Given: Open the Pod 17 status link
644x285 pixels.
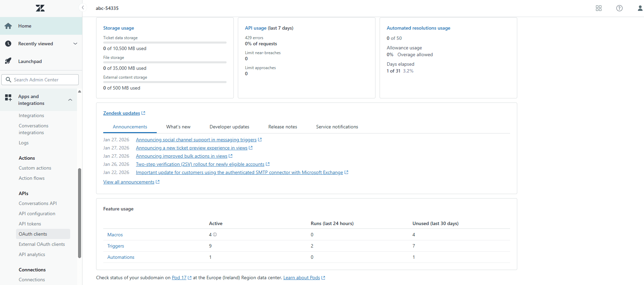Looking at the screenshot, I should 179,278.
